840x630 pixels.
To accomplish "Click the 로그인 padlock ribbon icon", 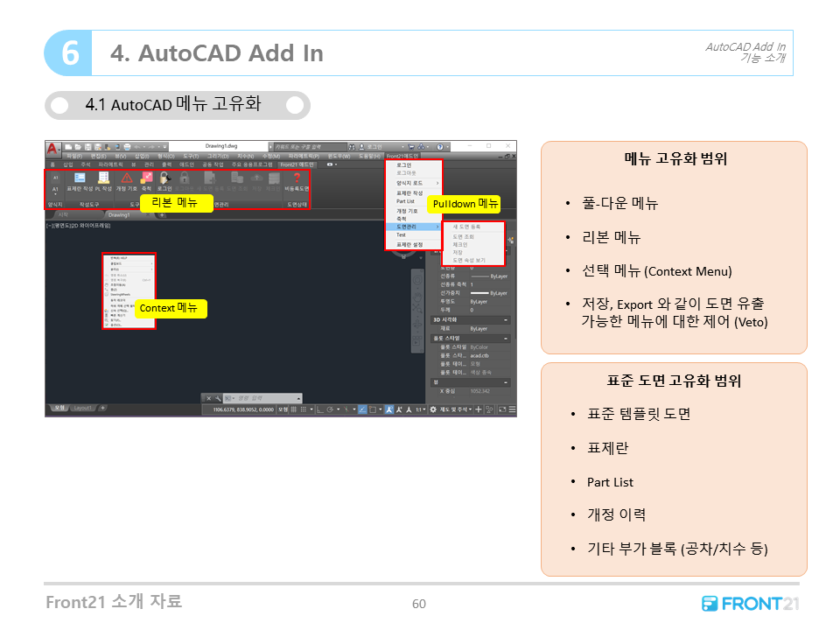I will 165,178.
